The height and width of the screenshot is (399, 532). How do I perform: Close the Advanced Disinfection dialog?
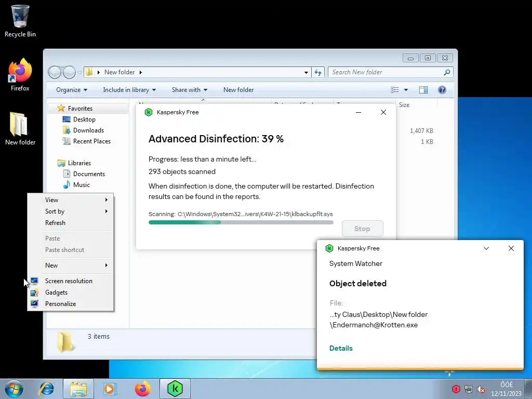click(383, 112)
